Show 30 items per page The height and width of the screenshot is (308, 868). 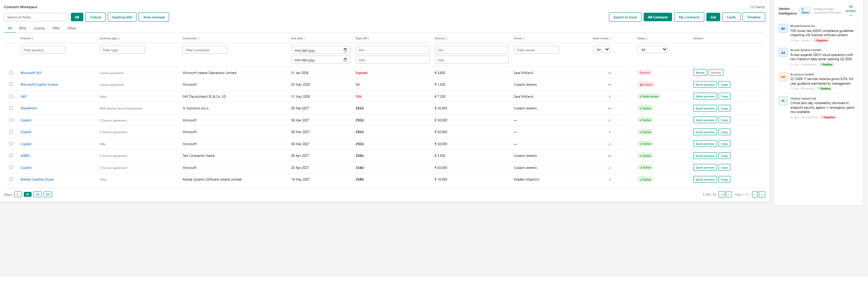[x=37, y=194]
